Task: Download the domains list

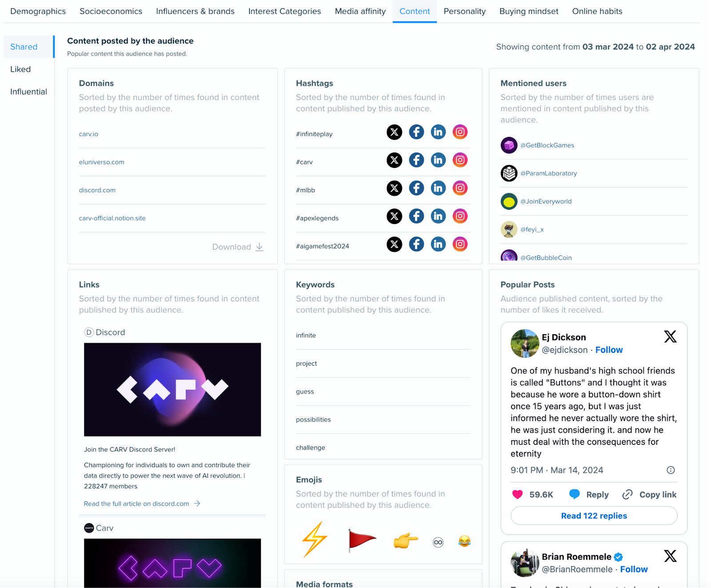Action: (238, 247)
